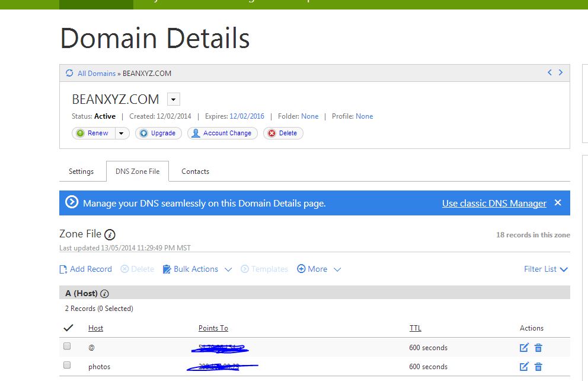
Task: Delete the @ host record via trash icon
Action: (x=538, y=347)
